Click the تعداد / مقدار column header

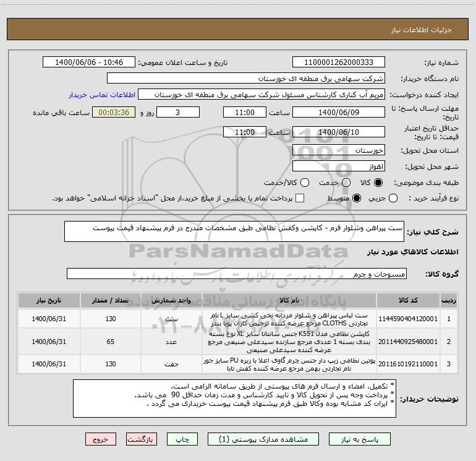[111, 300]
